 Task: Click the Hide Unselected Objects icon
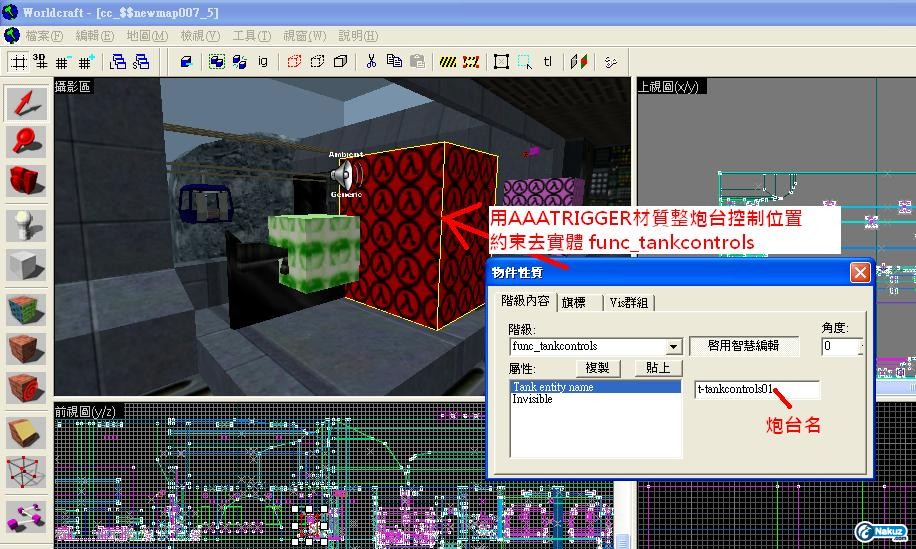click(318, 62)
